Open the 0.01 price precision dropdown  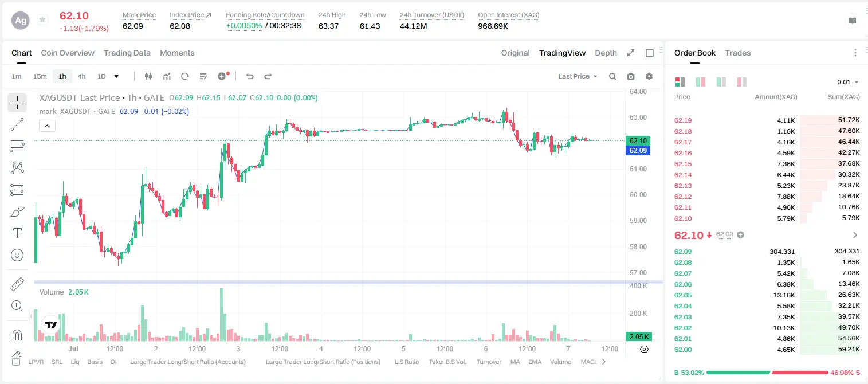coord(847,82)
